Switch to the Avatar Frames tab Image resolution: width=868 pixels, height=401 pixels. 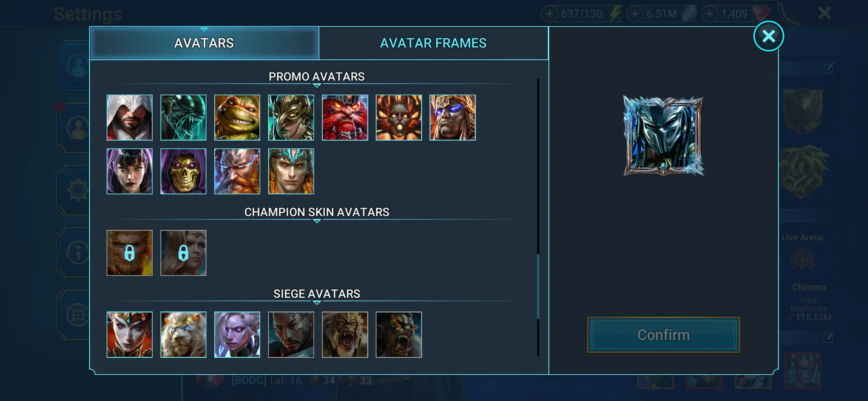[x=433, y=43]
